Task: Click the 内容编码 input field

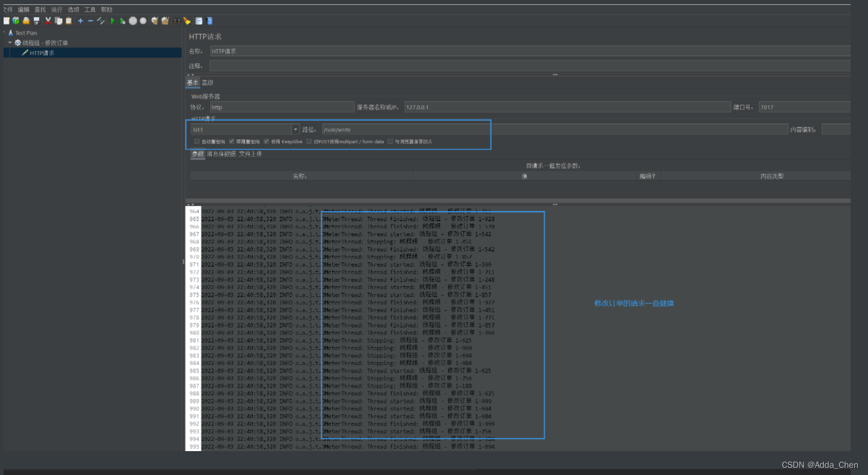Action: click(x=836, y=129)
